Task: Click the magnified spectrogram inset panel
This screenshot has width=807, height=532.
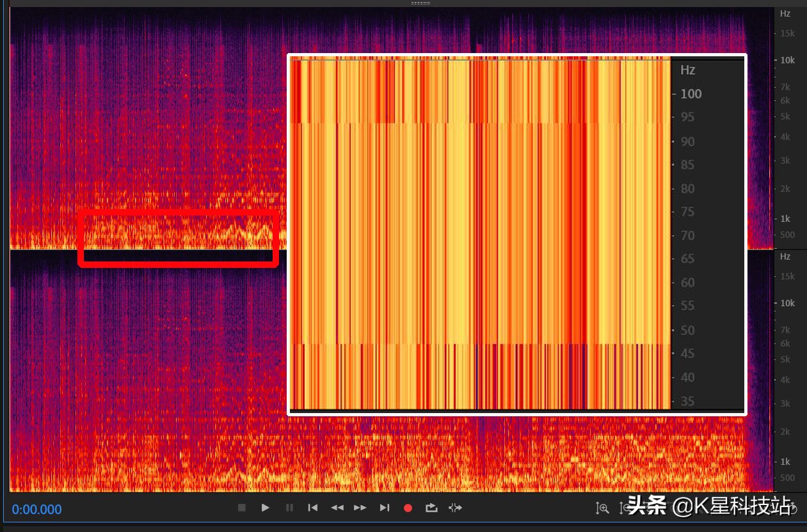Action: pyautogui.click(x=480, y=233)
